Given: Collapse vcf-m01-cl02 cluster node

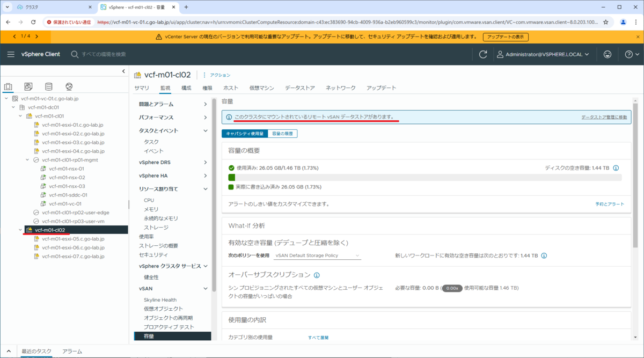Looking at the screenshot, I should pyautogui.click(x=20, y=230).
